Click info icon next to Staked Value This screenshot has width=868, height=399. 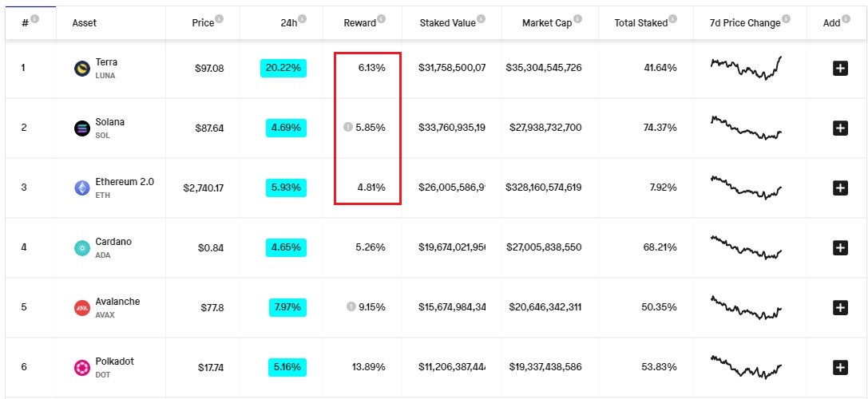(x=482, y=19)
